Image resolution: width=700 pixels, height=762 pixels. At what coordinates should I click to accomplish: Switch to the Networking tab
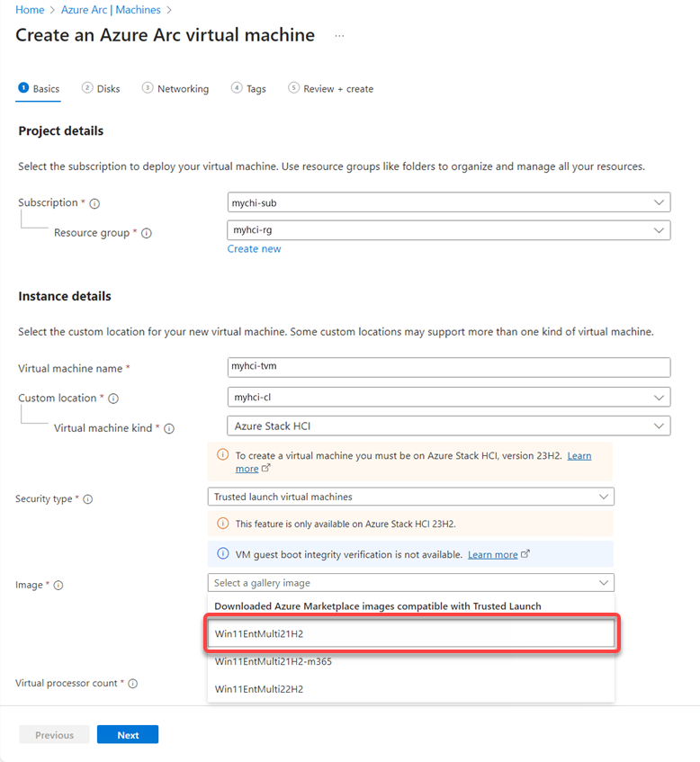(175, 88)
